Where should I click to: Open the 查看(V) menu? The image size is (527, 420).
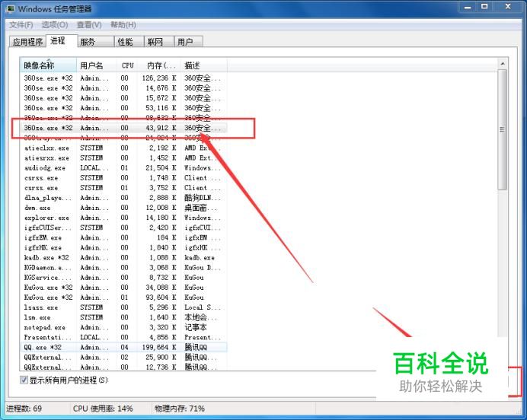[89, 24]
